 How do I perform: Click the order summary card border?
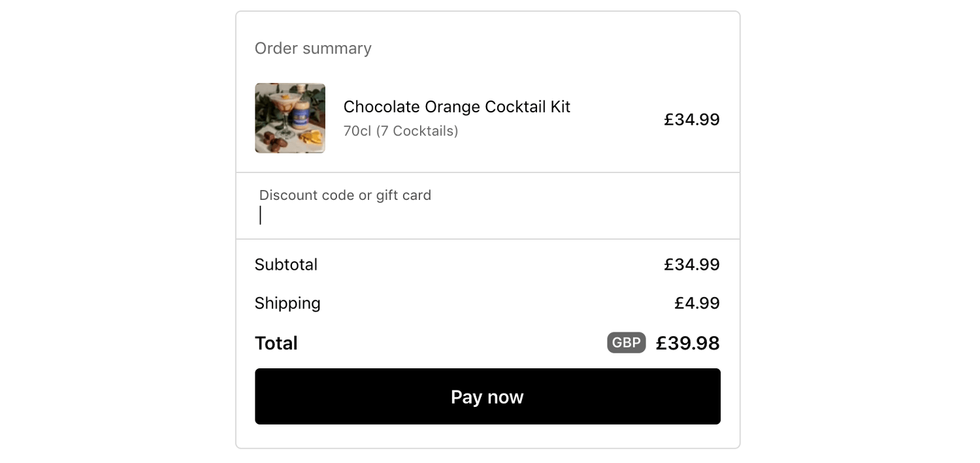tap(487, 11)
